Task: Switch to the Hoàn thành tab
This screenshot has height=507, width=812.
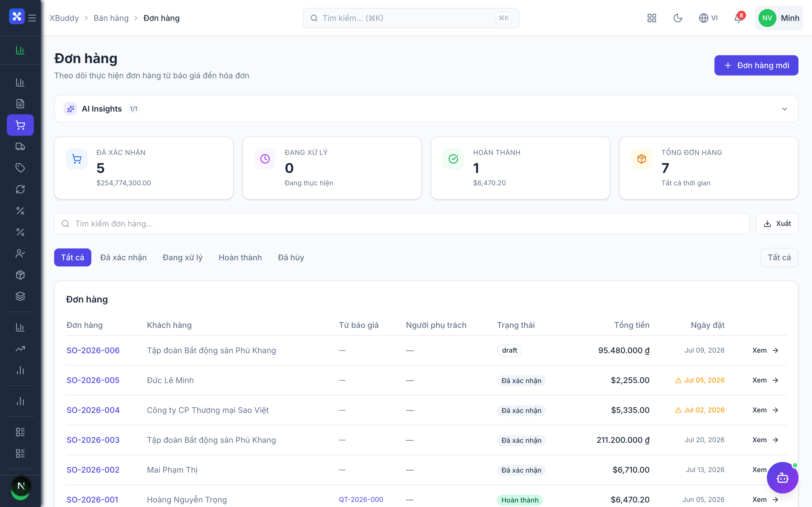Action: pyautogui.click(x=240, y=257)
